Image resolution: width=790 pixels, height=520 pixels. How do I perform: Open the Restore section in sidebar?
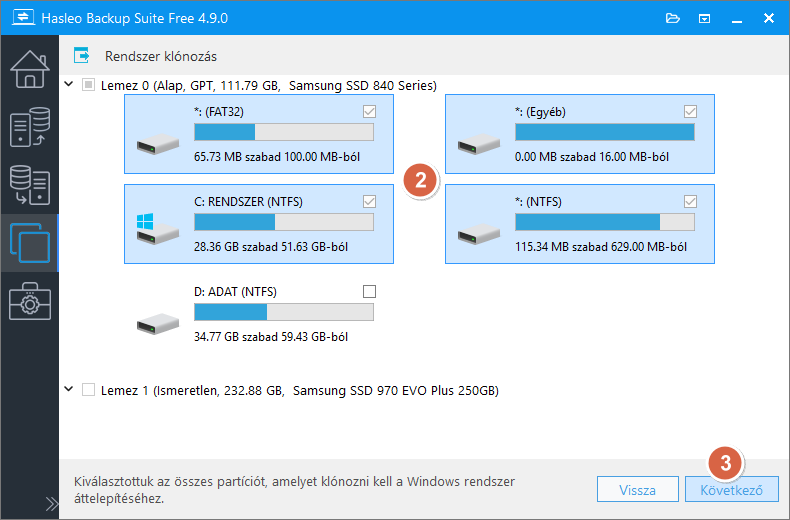pyautogui.click(x=29, y=185)
